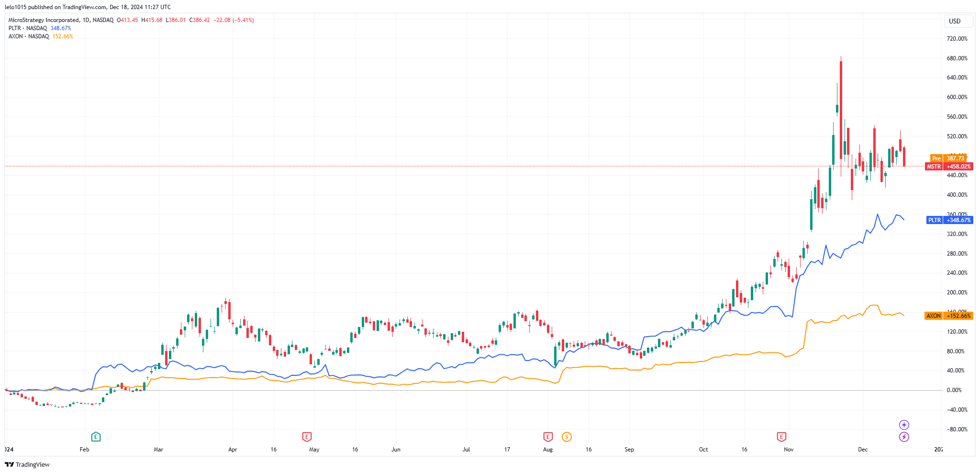The image size is (980, 473).
Task: Click the 400.00% price scale label
Action: 957,195
